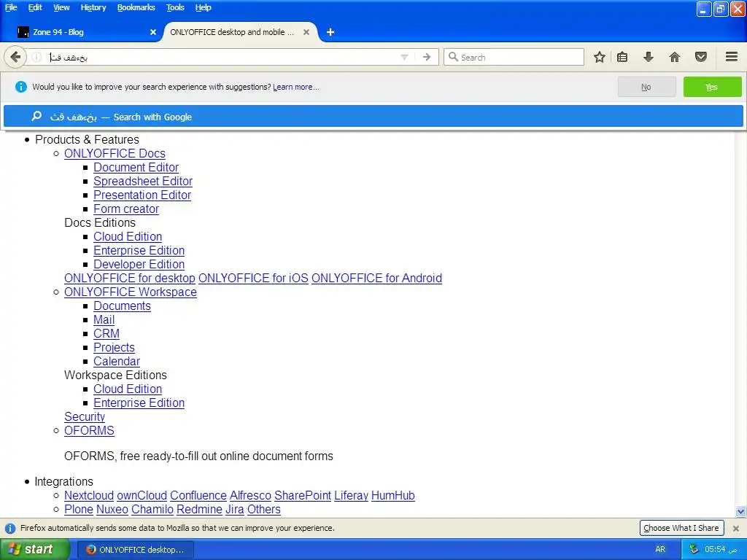
Task: Open the ONLYOFFICE Workspace link
Action: [x=131, y=292]
